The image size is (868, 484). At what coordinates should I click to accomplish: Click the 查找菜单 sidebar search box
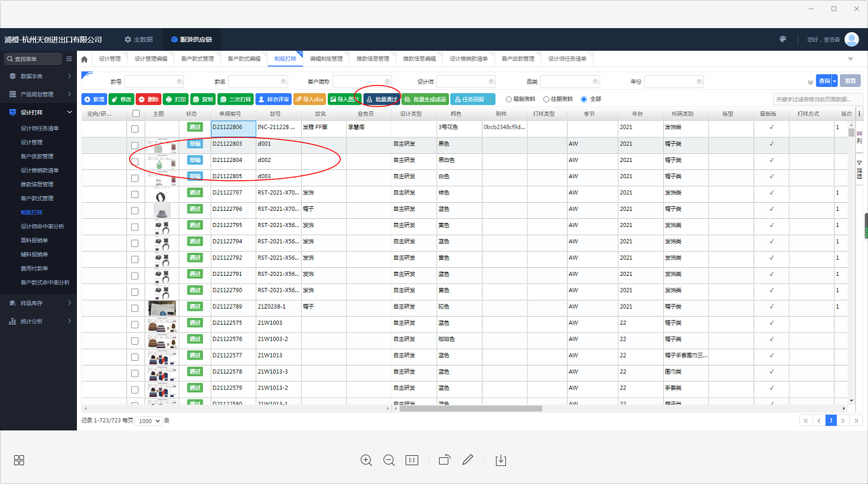[x=33, y=59]
